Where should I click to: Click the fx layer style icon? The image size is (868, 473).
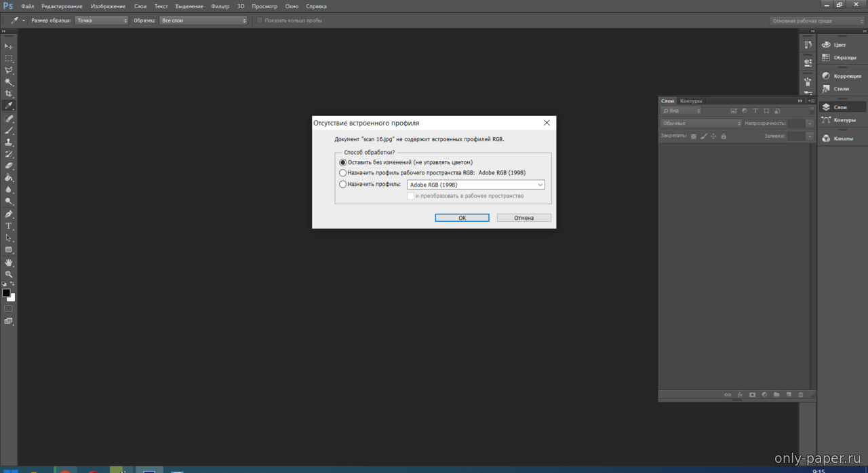point(740,395)
